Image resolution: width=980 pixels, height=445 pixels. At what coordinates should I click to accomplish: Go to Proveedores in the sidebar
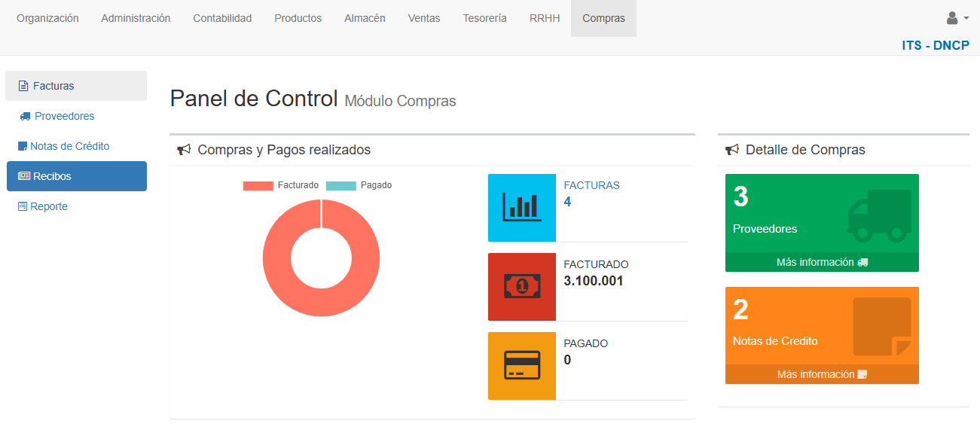pos(64,116)
